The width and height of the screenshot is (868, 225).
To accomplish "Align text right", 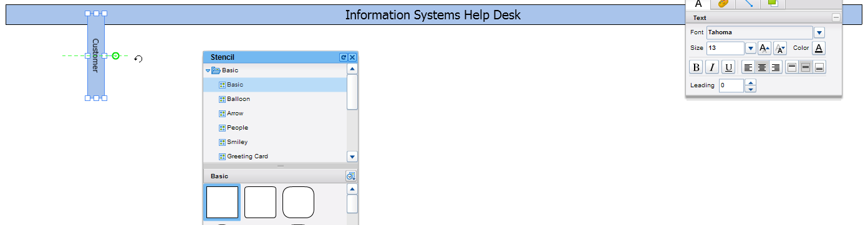I will click(776, 67).
